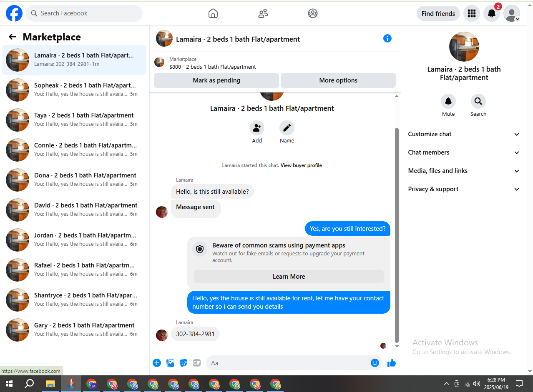
Task: Edit chat name with the Name pencil icon
Action: 287,128
